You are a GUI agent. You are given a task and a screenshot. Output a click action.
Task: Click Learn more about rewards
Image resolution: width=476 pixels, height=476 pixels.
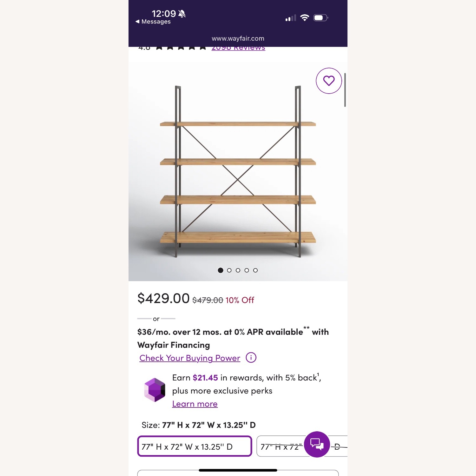195,404
